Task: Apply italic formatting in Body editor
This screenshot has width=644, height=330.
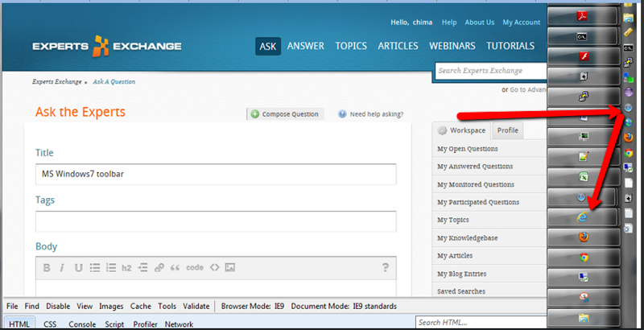Action: [x=62, y=268]
